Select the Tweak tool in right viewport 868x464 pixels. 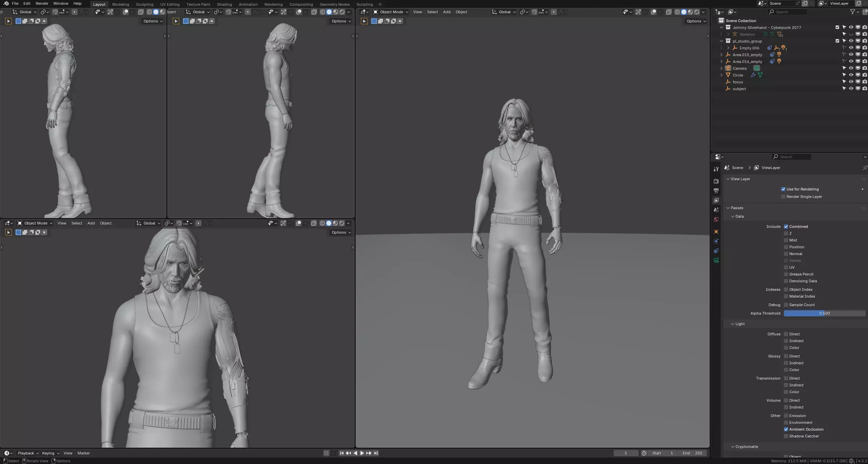[x=364, y=21]
